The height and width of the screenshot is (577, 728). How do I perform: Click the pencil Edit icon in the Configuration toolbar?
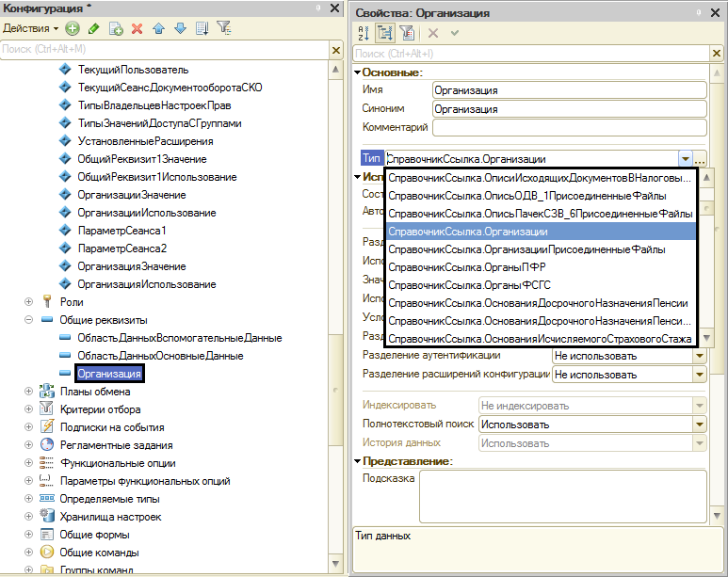(x=93, y=28)
